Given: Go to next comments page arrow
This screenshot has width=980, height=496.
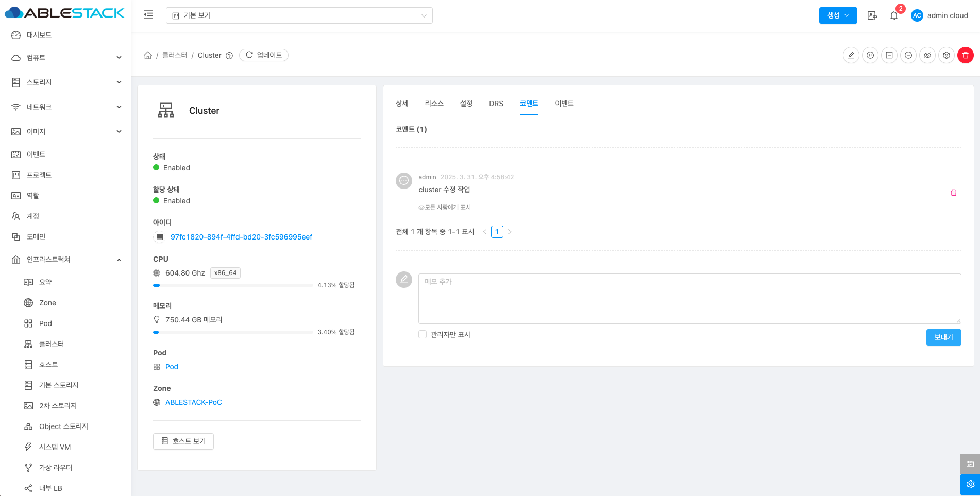Looking at the screenshot, I should (510, 232).
